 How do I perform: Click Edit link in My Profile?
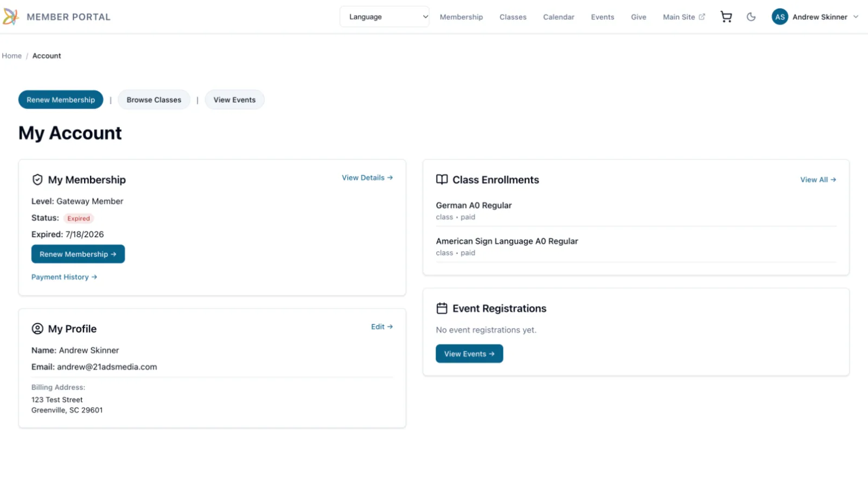pyautogui.click(x=382, y=327)
